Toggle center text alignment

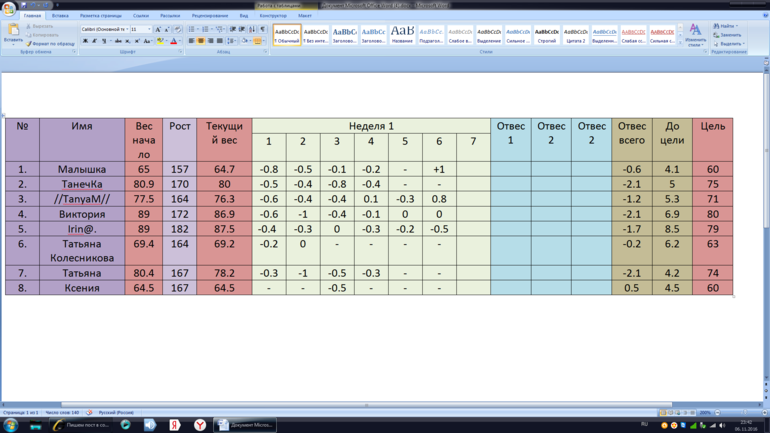click(x=201, y=42)
